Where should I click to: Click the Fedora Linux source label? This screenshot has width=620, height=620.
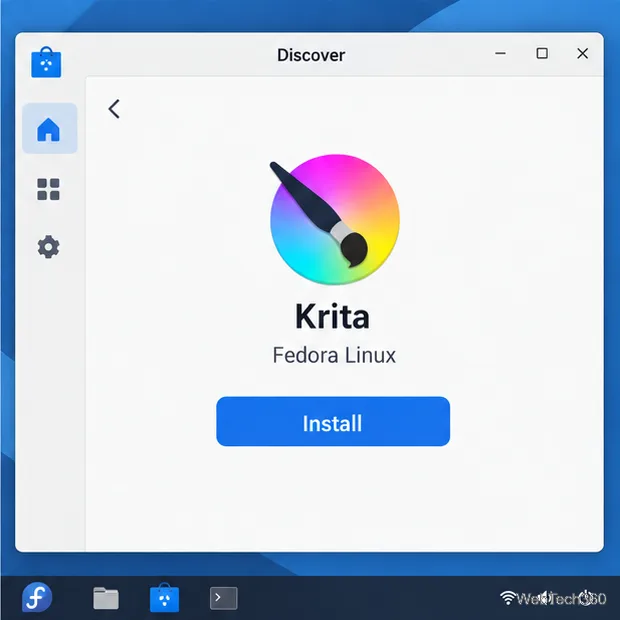click(x=334, y=355)
